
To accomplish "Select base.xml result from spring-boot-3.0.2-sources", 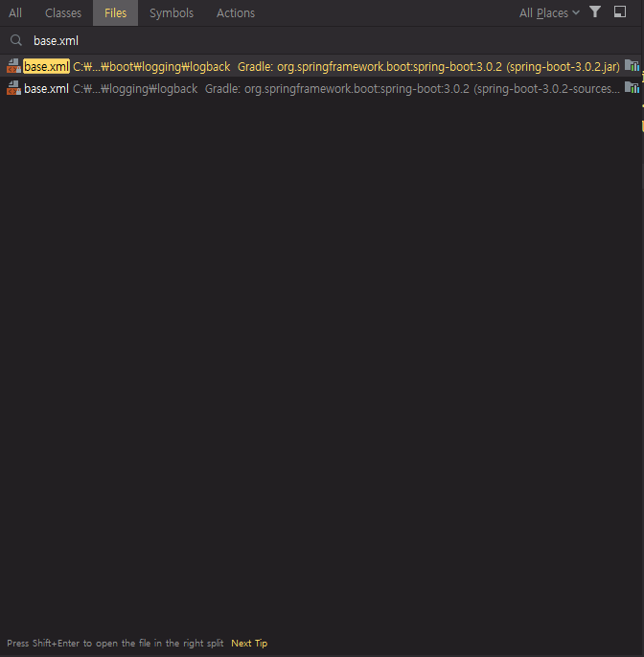I will click(320, 88).
